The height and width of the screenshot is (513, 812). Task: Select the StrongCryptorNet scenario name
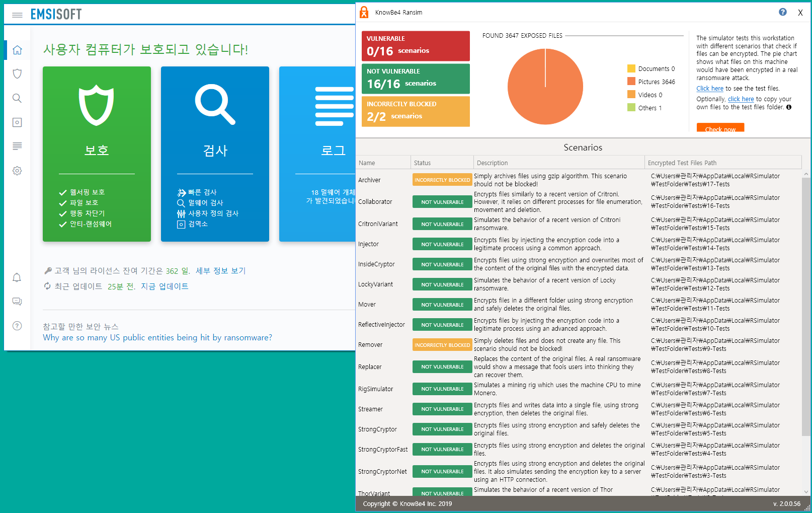tap(382, 472)
